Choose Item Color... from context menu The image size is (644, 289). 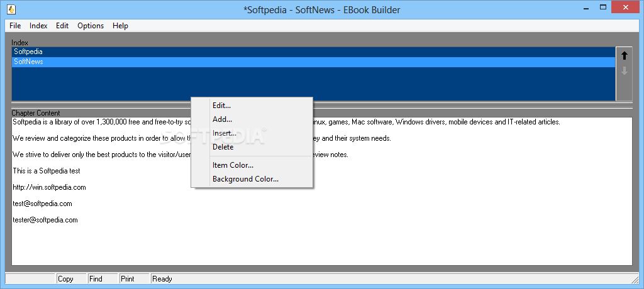(252, 165)
